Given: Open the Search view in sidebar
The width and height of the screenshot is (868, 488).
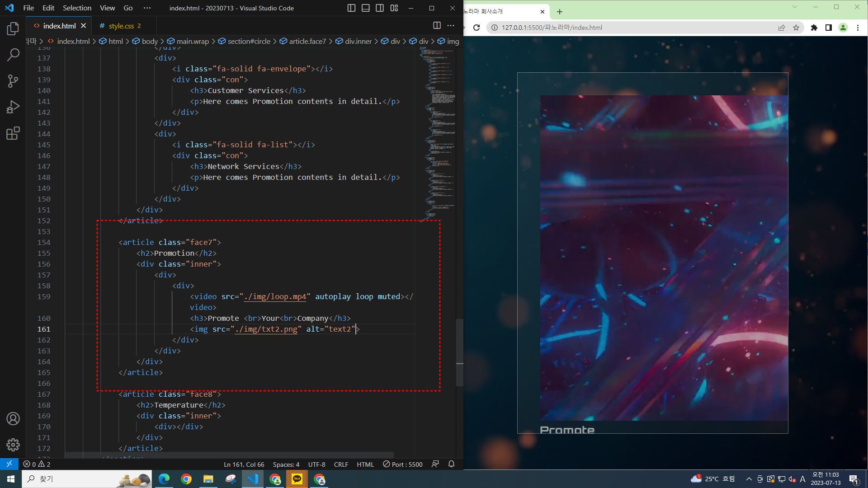Looking at the screenshot, I should point(13,55).
